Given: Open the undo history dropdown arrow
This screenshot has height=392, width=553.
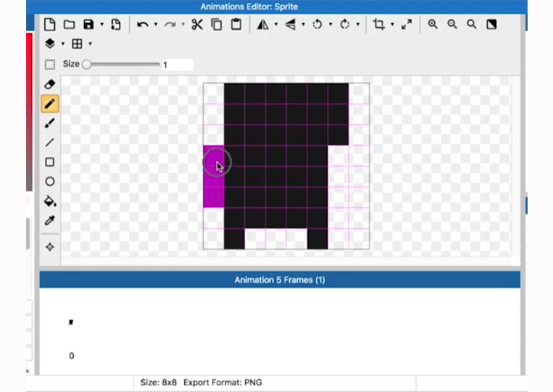Looking at the screenshot, I should (156, 25).
